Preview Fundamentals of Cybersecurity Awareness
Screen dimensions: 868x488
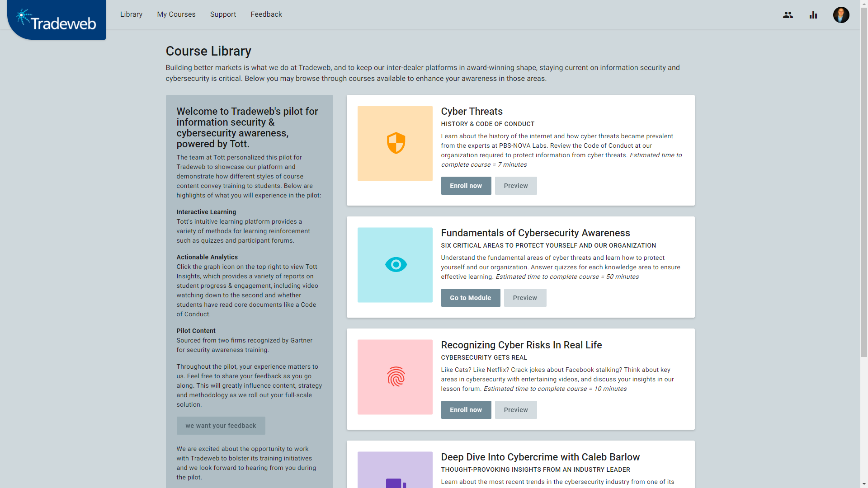pyautogui.click(x=525, y=298)
